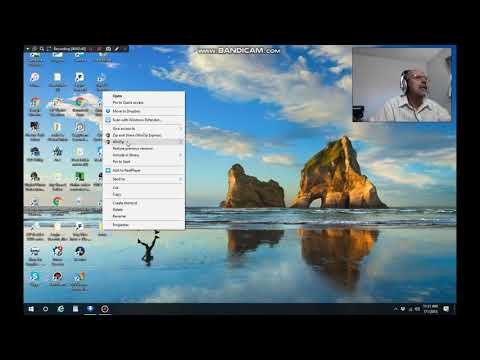
Task: Select Create shortcut
Action: tap(144, 203)
